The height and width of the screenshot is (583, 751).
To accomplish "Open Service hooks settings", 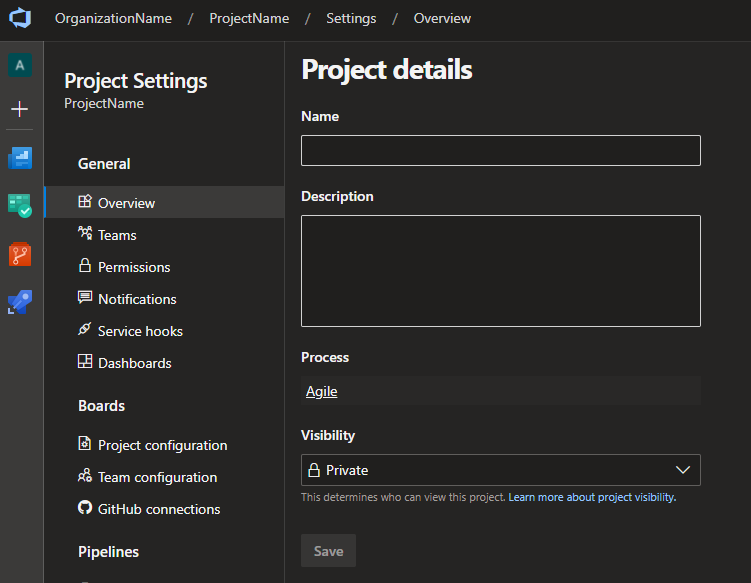I will tap(140, 331).
